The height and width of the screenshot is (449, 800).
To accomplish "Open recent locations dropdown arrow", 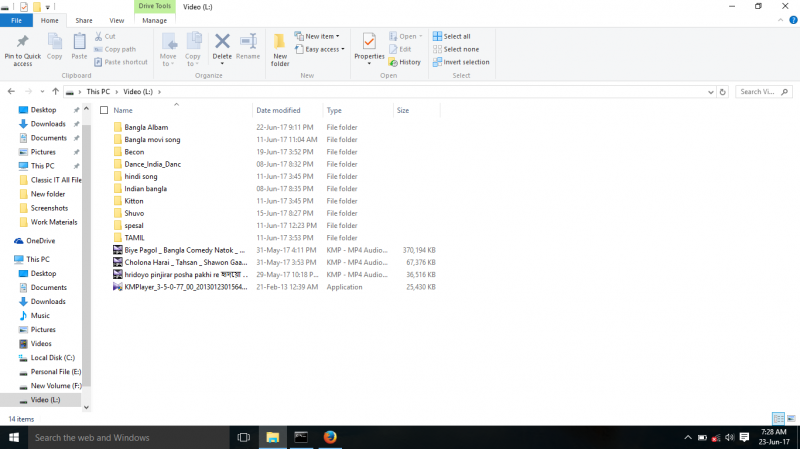I will (42, 92).
